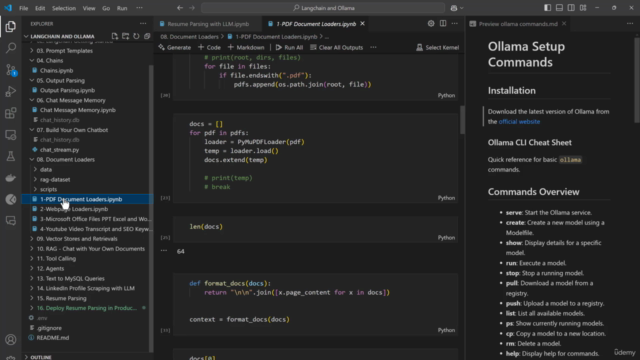
Task: Open chat_stream.py file
Action: point(60,150)
